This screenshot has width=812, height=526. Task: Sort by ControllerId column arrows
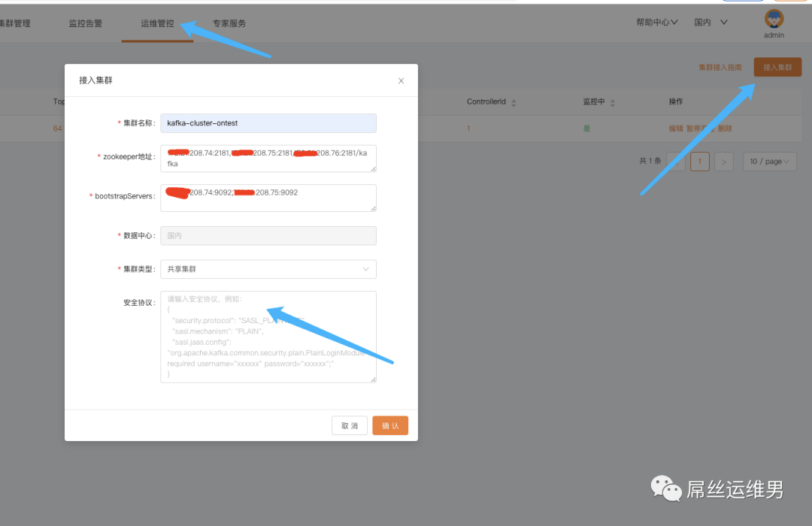coord(514,103)
